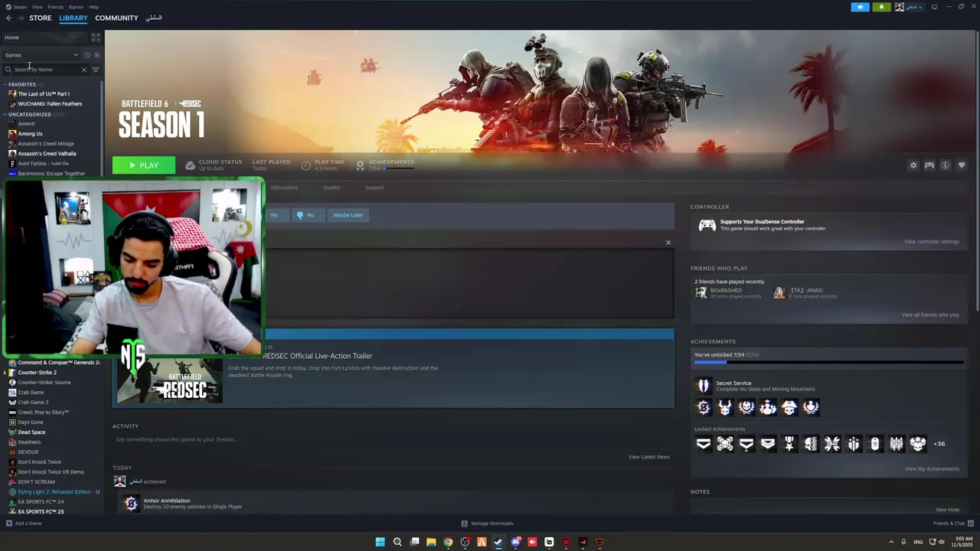The width and height of the screenshot is (980, 551).
Task: Open View all friends who play
Action: (x=930, y=315)
